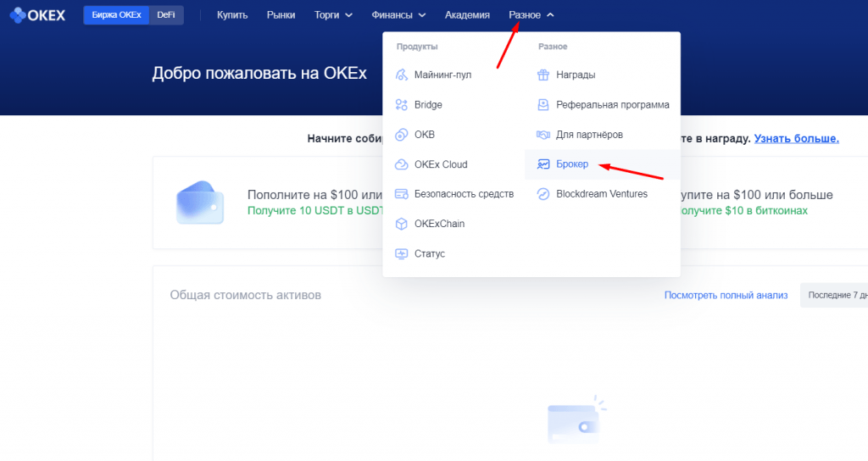Click the Получите 10 USDT offer text

coord(315,210)
